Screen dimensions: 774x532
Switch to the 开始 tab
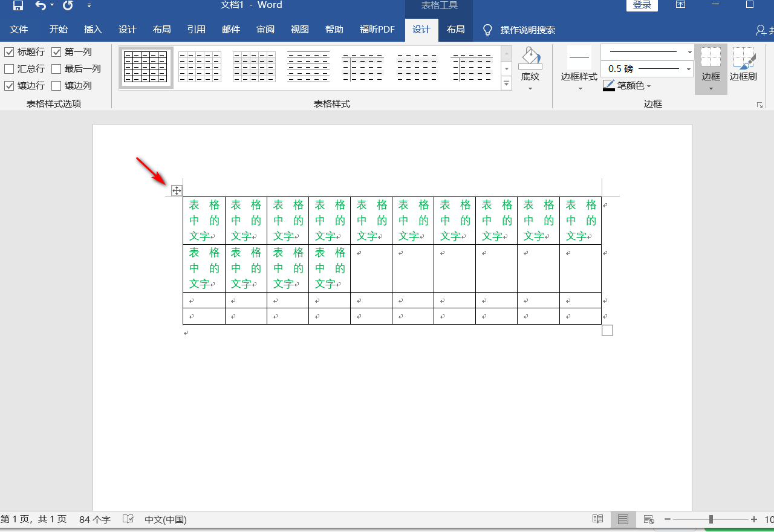[59, 30]
